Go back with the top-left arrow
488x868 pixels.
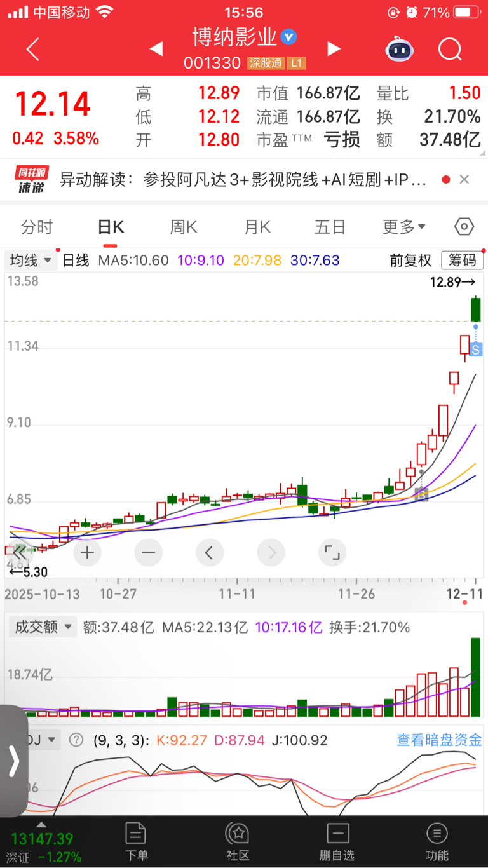tap(32, 49)
